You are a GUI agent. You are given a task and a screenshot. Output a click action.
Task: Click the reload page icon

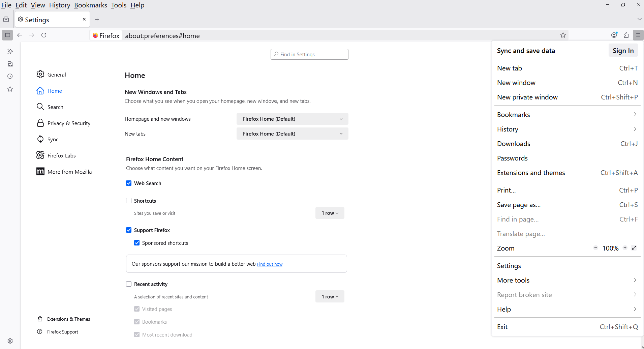point(44,35)
